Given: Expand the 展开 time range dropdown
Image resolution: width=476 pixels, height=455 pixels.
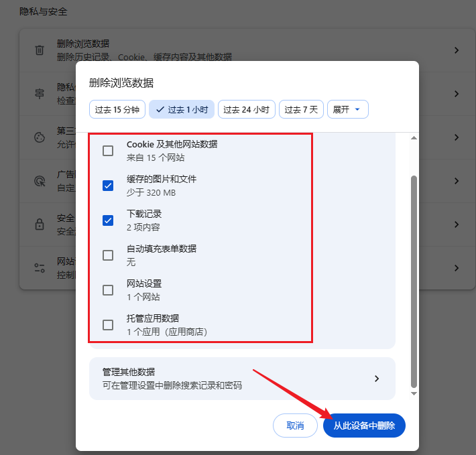Looking at the screenshot, I should click(x=348, y=109).
